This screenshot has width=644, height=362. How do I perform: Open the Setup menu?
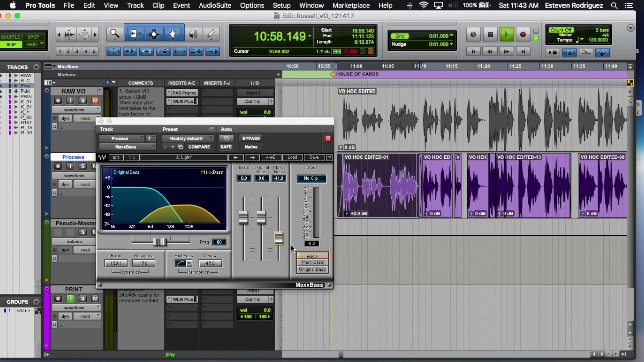click(x=282, y=5)
